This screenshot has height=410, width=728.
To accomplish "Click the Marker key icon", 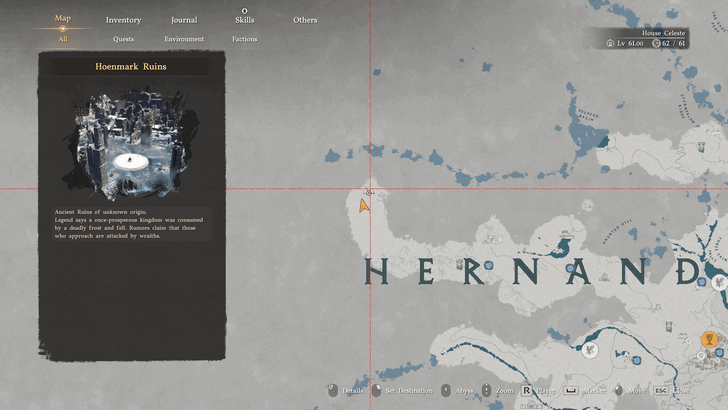I will click(x=570, y=391).
